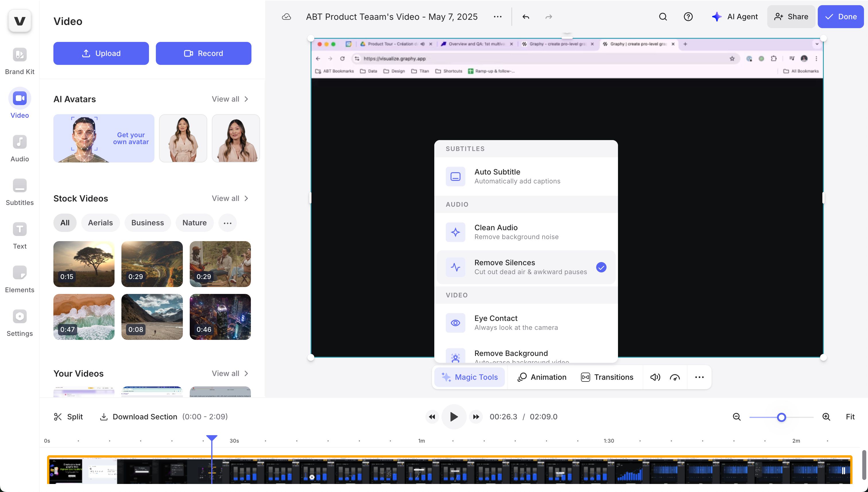Open the Brand Kit panel
The width and height of the screenshot is (868, 492).
tap(20, 61)
